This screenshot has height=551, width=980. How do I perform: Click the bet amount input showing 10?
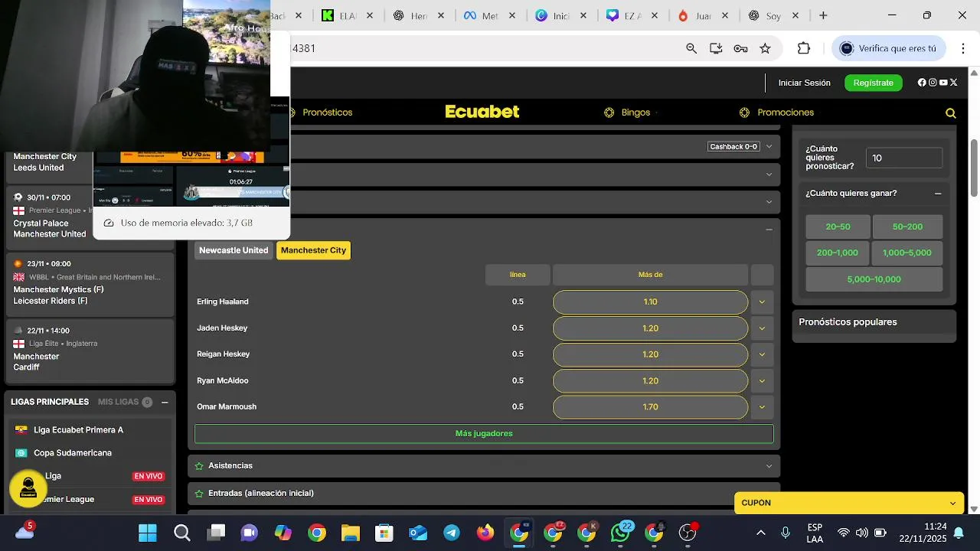click(904, 158)
